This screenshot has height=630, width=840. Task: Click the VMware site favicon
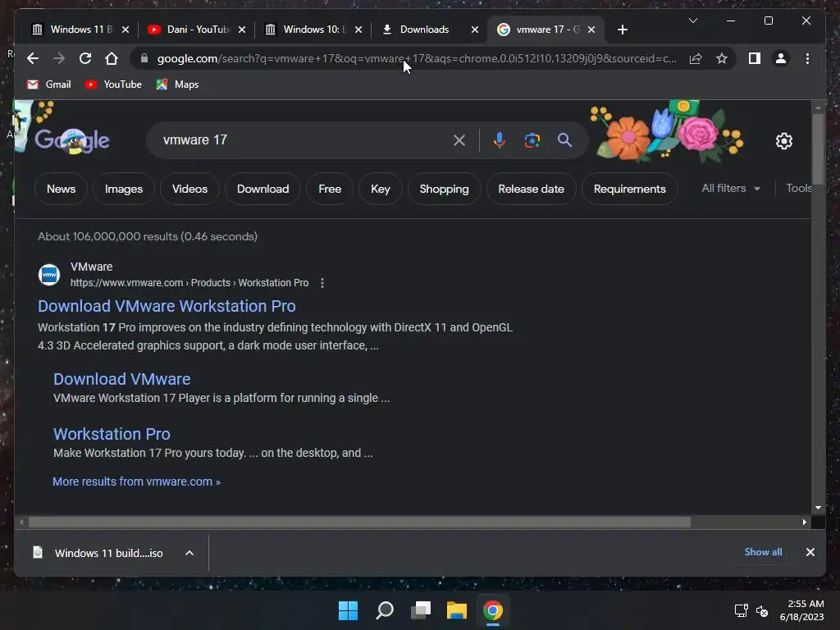(49, 274)
